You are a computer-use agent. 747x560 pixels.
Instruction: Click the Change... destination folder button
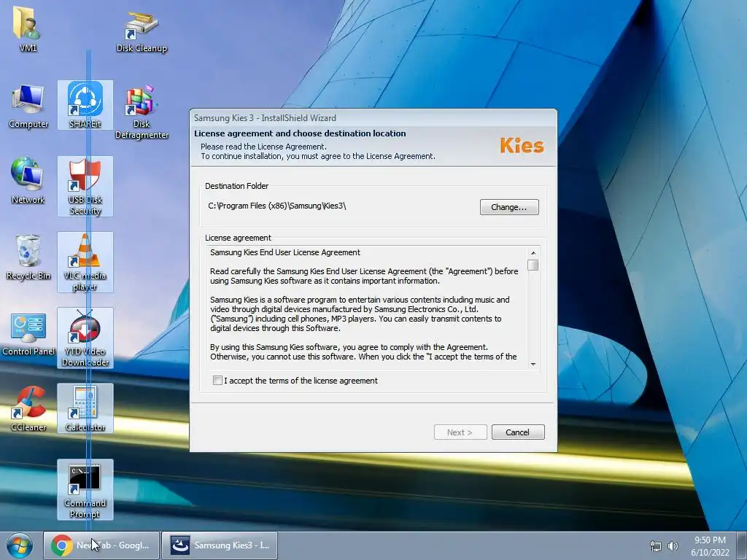pyautogui.click(x=509, y=207)
